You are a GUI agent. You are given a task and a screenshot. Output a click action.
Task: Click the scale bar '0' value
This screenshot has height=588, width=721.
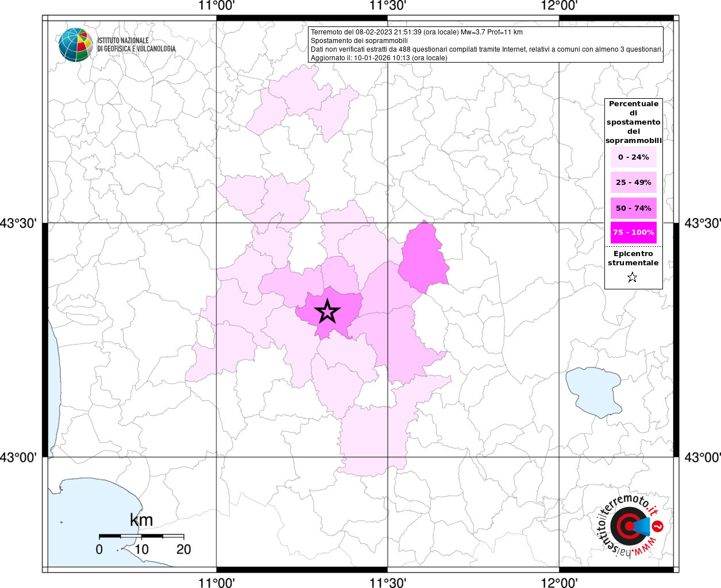point(99,550)
